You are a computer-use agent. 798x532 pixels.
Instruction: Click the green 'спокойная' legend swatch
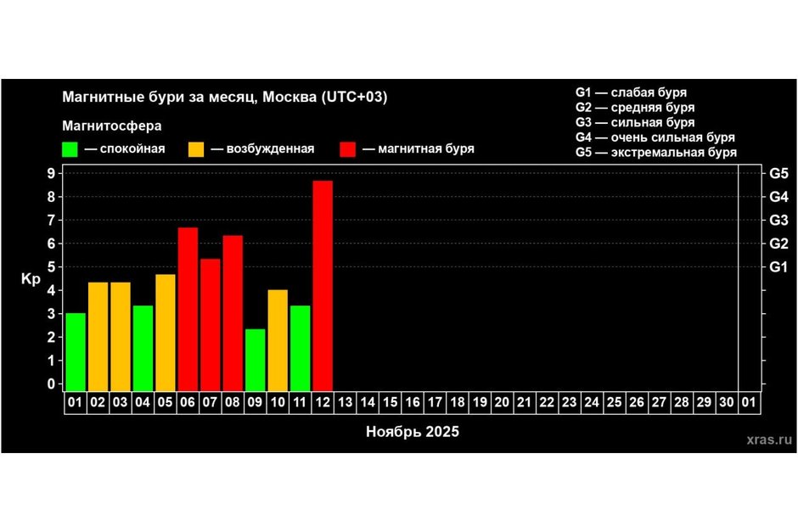pos(70,149)
